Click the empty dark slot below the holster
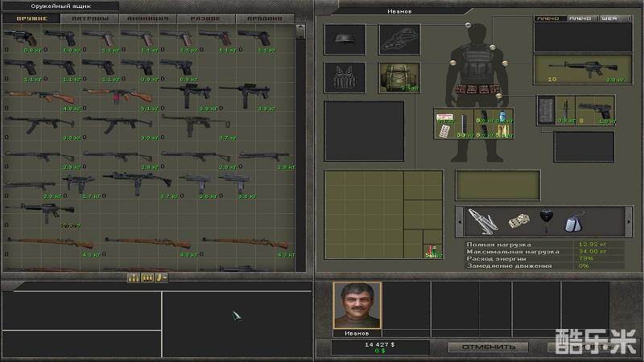Image resolution: width=644 pixels, height=362 pixels. tap(584, 147)
